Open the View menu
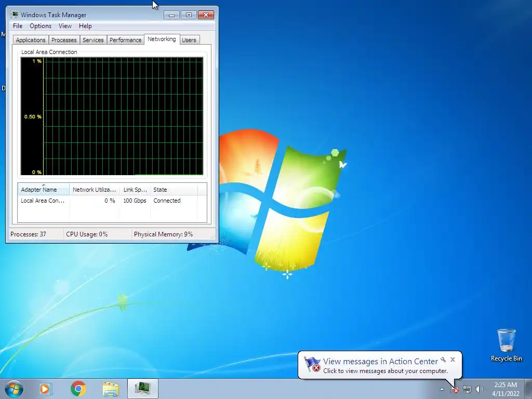This screenshot has width=532, height=399. [x=65, y=26]
